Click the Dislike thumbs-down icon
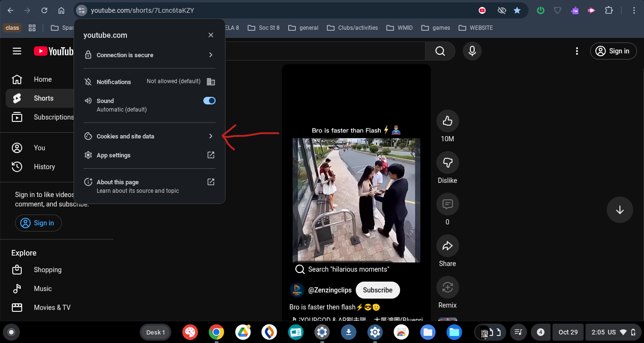This screenshot has width=644, height=343. [x=447, y=163]
